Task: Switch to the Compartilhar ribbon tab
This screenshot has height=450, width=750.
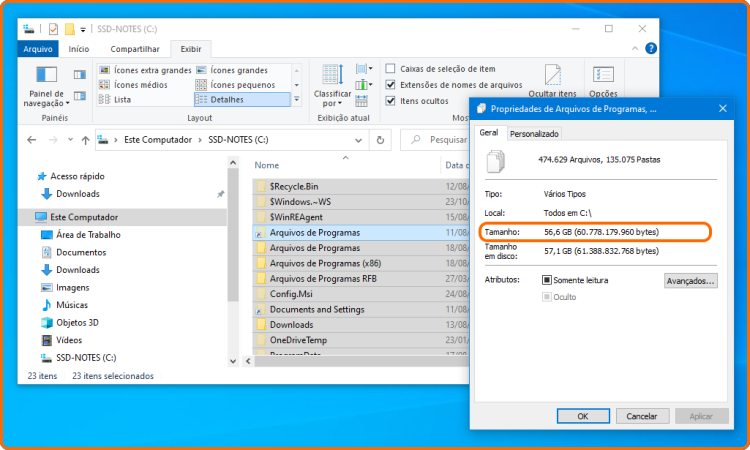Action: coord(135,49)
